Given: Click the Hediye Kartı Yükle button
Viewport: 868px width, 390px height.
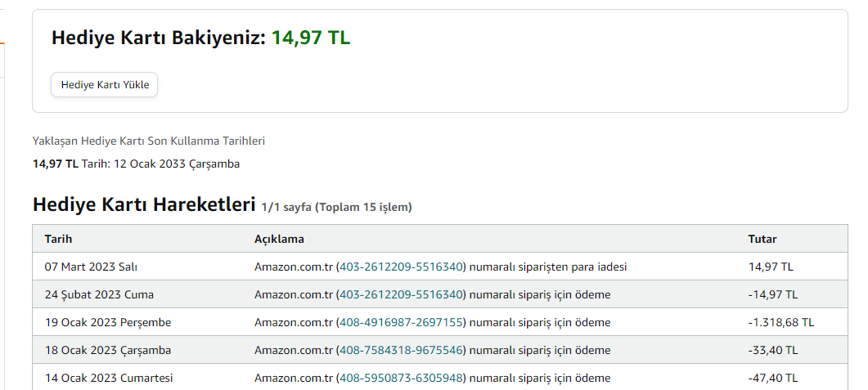Looking at the screenshot, I should coord(105,84).
